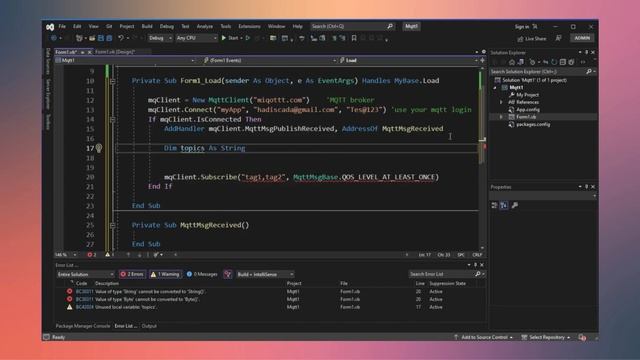Open the Build + IntelliSense dropdown
Image resolution: width=640 pixels, height=360 pixels.
tap(265, 274)
